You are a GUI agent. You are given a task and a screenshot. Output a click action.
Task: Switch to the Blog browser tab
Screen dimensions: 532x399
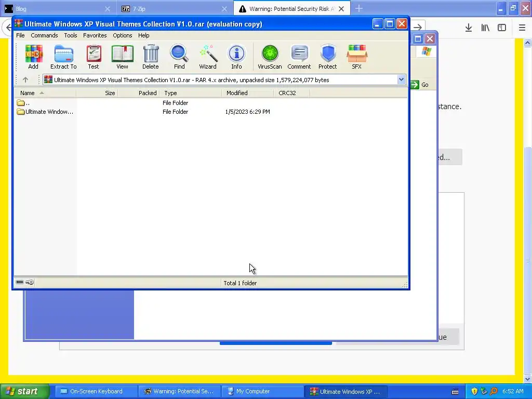click(x=58, y=9)
